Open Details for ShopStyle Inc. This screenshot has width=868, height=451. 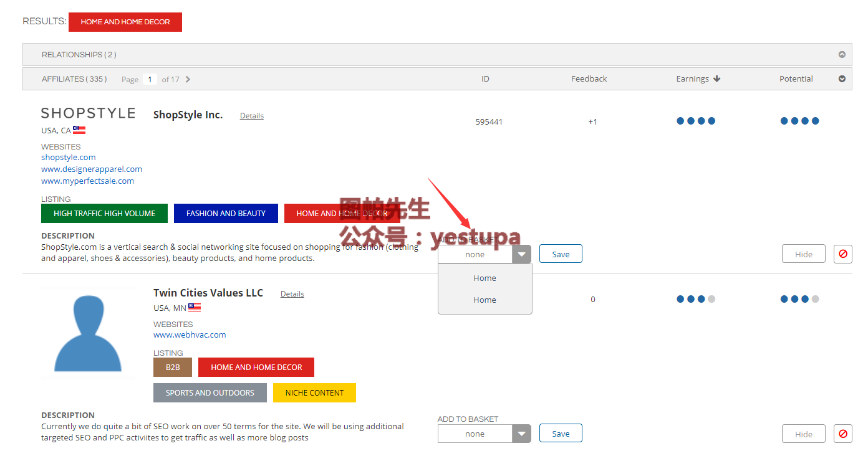[x=252, y=116]
